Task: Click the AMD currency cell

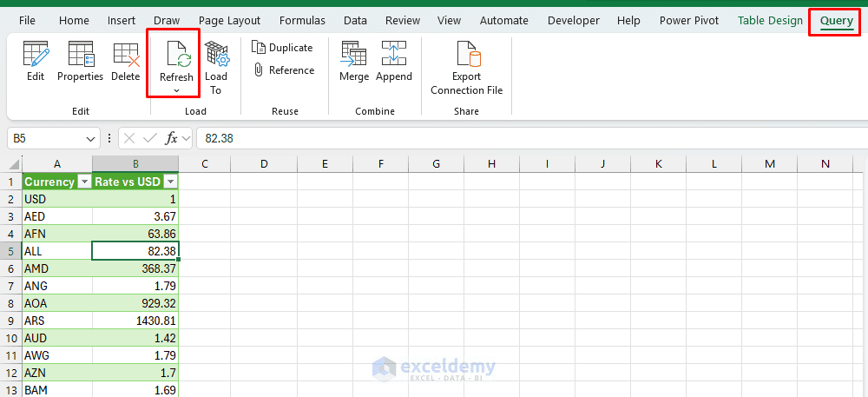Action: click(x=57, y=268)
